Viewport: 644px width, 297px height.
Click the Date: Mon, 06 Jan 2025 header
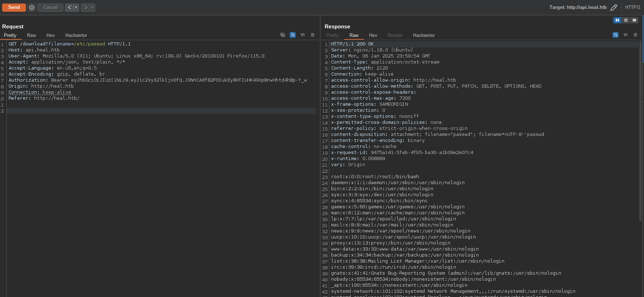point(381,56)
